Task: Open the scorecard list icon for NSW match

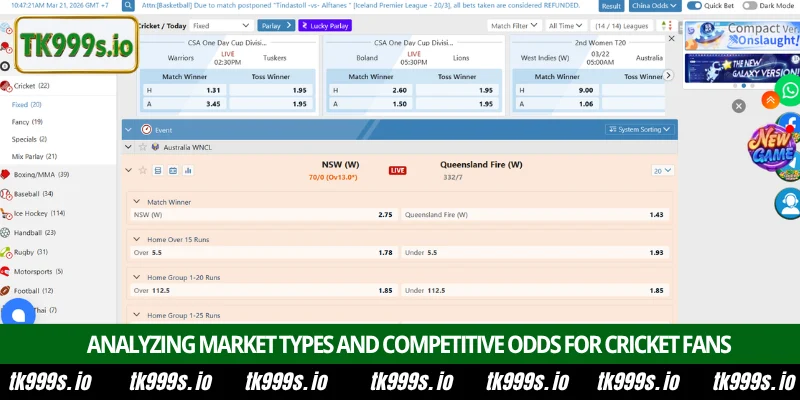Action: click(x=158, y=170)
